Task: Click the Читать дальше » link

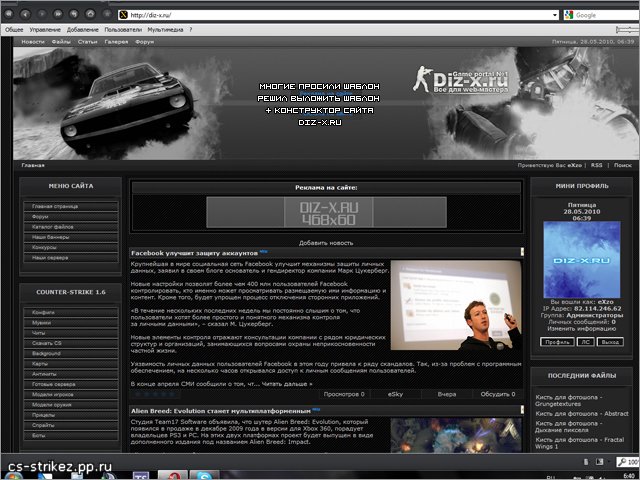Action: click(x=287, y=384)
